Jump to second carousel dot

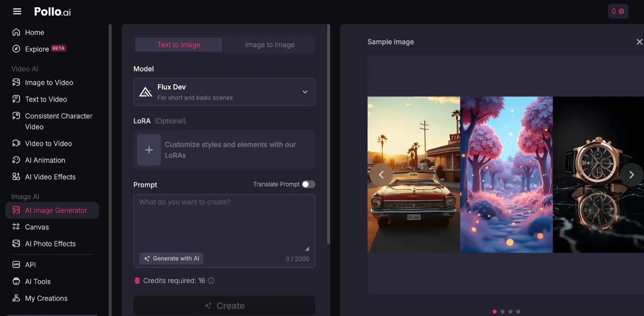point(502,312)
